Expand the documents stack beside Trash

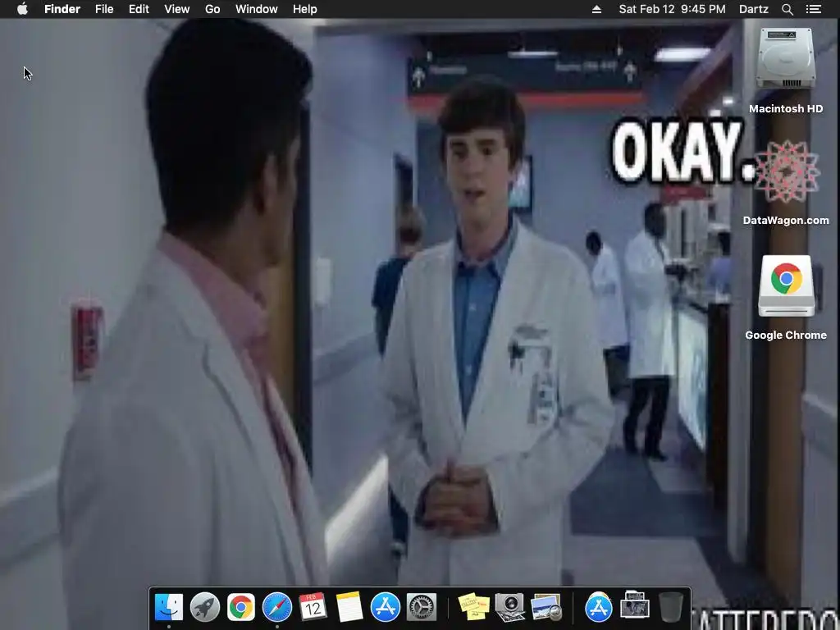(x=635, y=605)
